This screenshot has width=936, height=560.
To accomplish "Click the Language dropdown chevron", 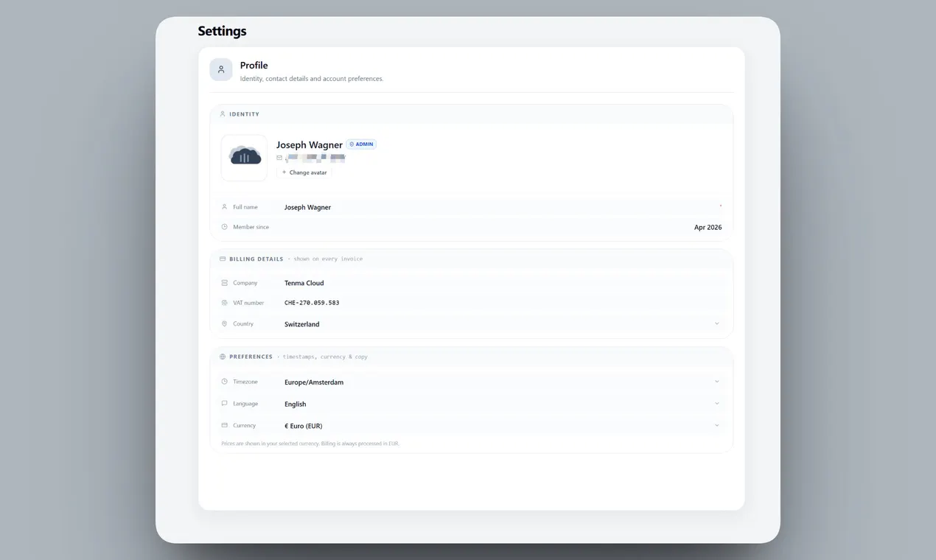I will point(716,404).
